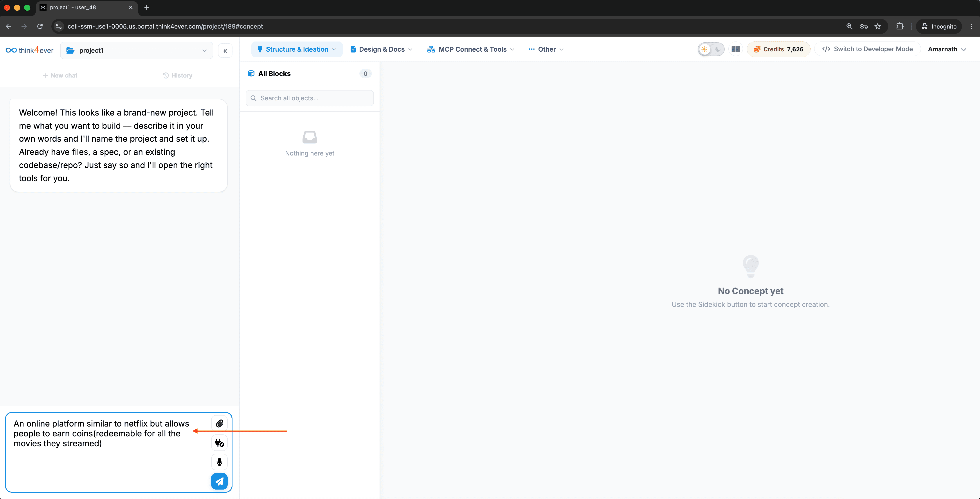Screen dimensions: 980x499
Task: Open the Design & Docs menu
Action: 381,49
